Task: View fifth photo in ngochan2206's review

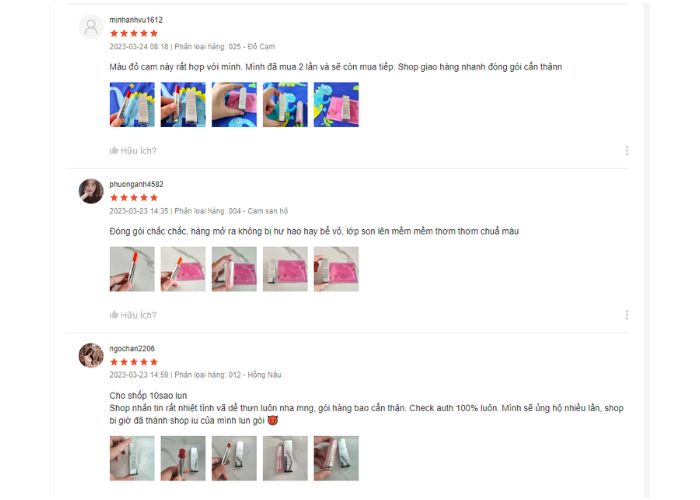Action: 336,458
